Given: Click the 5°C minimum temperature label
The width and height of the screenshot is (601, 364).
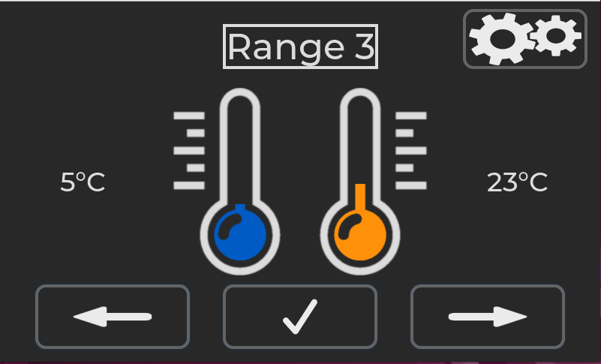Looking at the screenshot, I should [83, 182].
